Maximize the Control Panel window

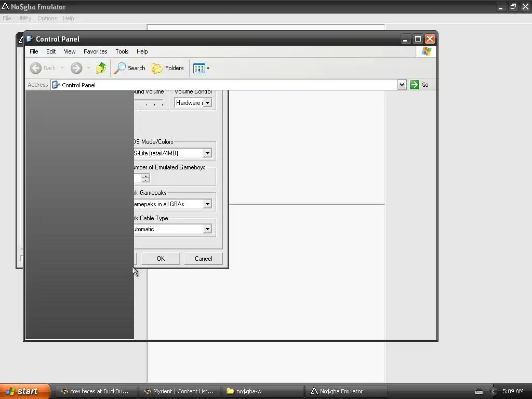(418, 39)
